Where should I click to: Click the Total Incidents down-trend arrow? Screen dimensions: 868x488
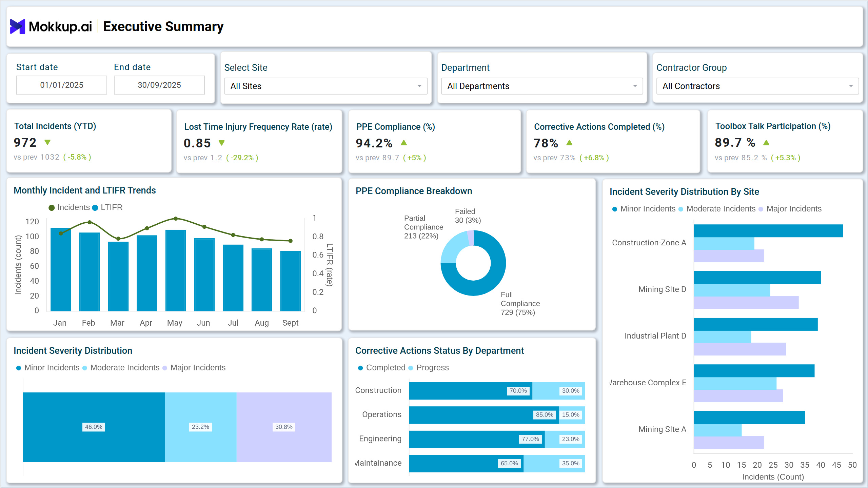(x=47, y=142)
